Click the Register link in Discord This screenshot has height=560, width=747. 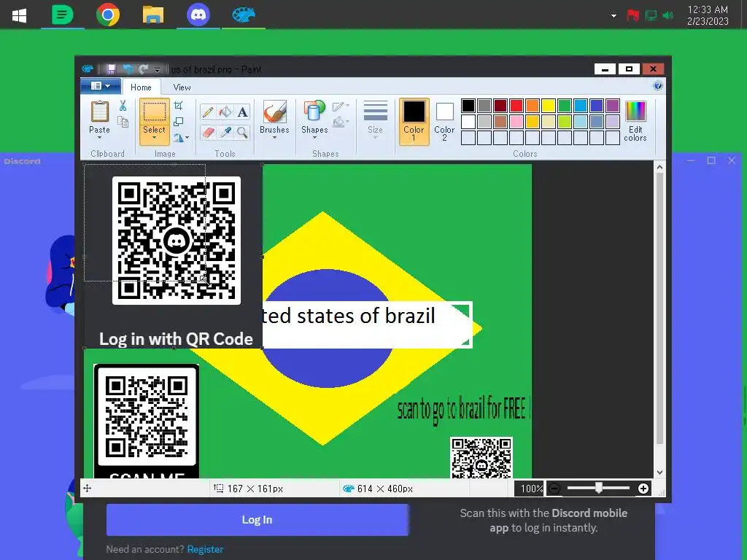pos(205,549)
